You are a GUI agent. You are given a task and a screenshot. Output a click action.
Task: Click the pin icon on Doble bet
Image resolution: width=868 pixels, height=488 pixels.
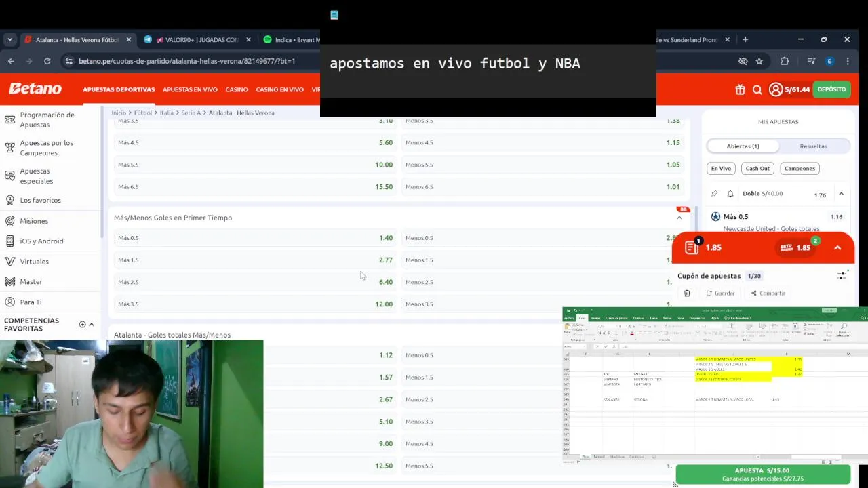coord(714,194)
